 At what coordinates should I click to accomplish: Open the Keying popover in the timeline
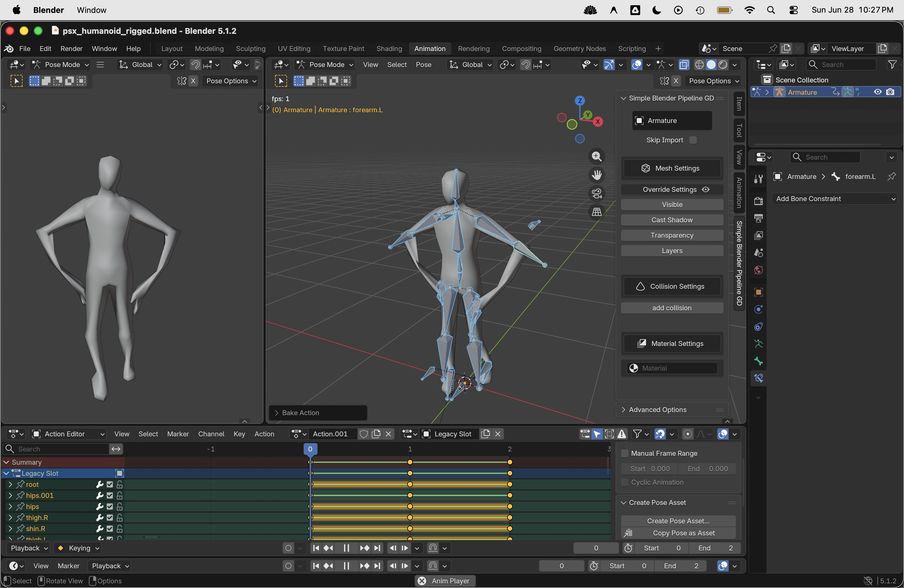78,549
